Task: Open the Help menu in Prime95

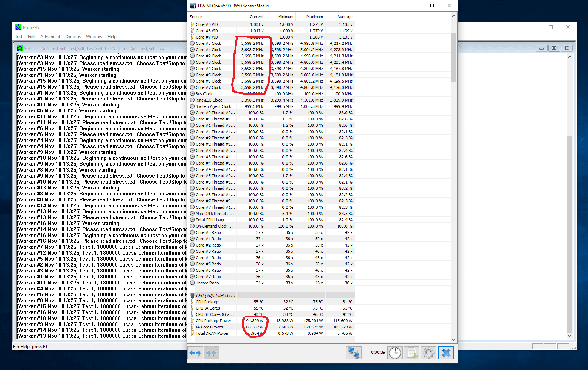Action: pyautogui.click(x=112, y=37)
